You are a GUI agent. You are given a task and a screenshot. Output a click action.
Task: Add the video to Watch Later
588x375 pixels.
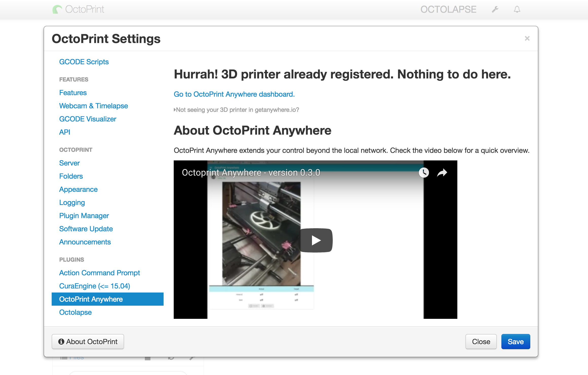pyautogui.click(x=424, y=173)
